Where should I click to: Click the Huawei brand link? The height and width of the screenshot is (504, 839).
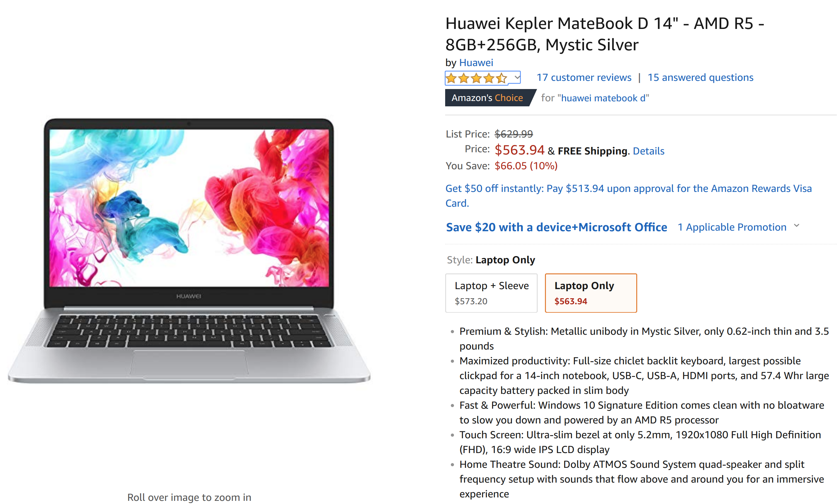click(476, 63)
